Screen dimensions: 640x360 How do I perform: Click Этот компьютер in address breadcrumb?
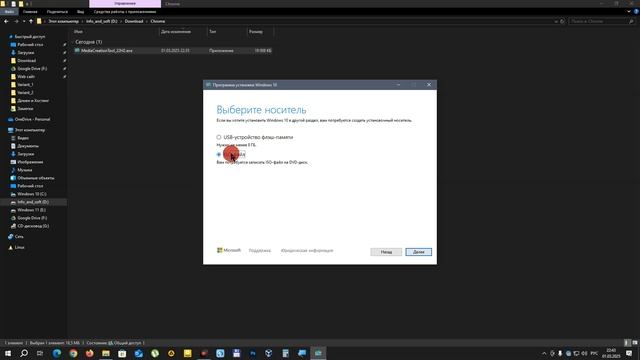pos(63,21)
